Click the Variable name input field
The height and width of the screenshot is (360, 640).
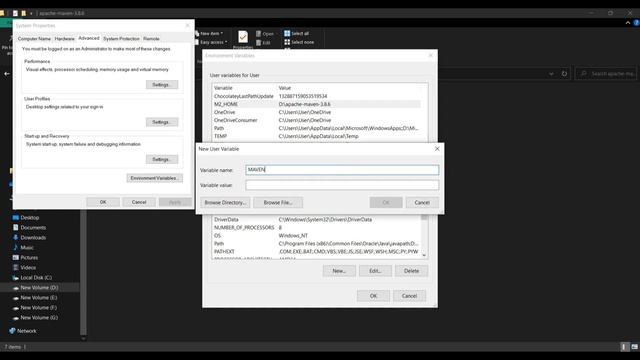point(342,170)
